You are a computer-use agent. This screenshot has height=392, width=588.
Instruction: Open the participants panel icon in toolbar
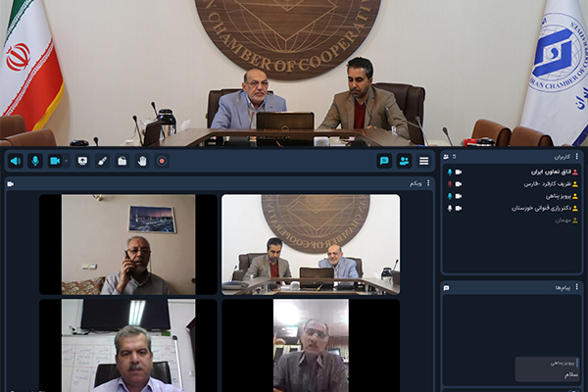click(404, 161)
